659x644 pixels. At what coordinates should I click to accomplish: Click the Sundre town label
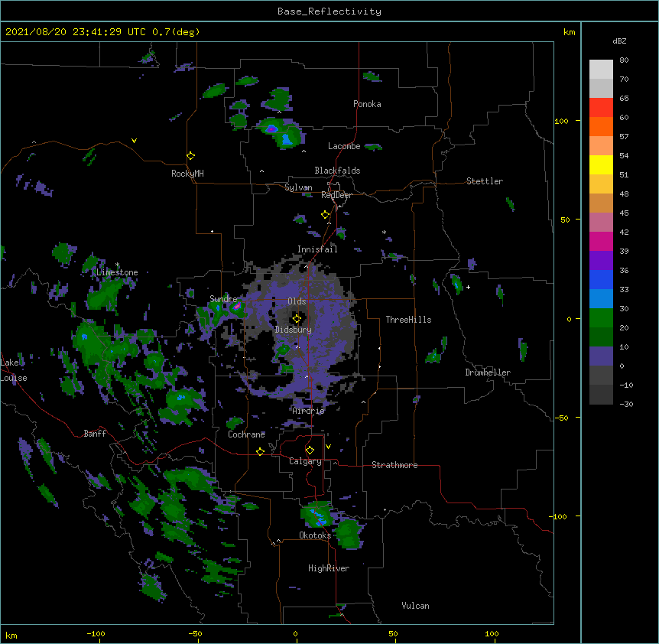(x=223, y=299)
